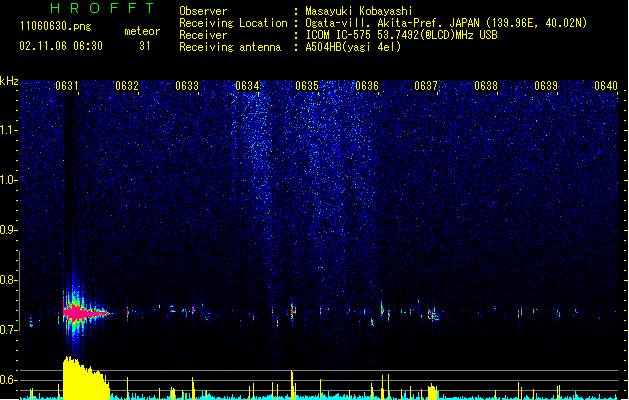Image resolution: width=629 pixels, height=400 pixels.
Task: Click the 0636 time marker
Action: pyautogui.click(x=367, y=86)
